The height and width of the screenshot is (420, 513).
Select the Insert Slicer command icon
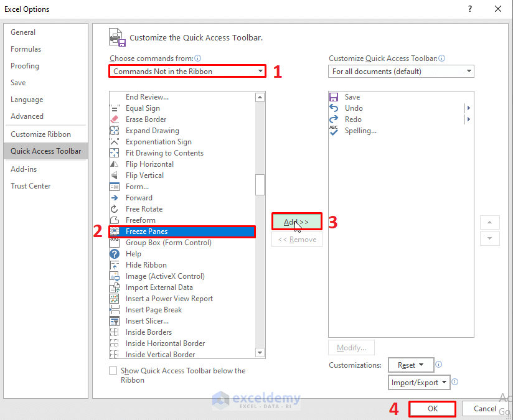[116, 321]
